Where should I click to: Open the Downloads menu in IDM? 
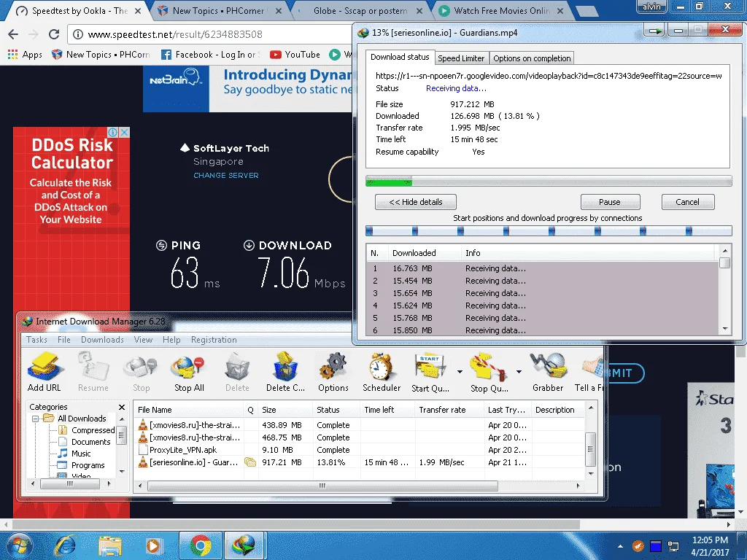102,340
